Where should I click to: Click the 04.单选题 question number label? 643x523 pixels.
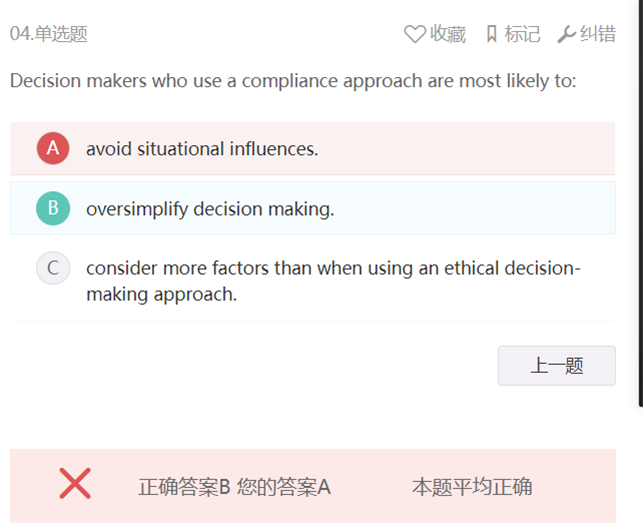point(49,34)
